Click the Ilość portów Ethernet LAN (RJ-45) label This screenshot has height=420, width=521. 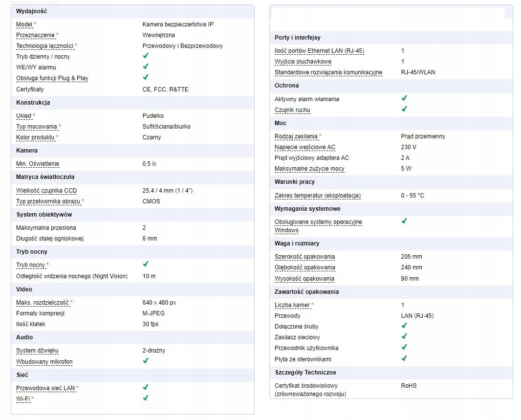coord(319,51)
